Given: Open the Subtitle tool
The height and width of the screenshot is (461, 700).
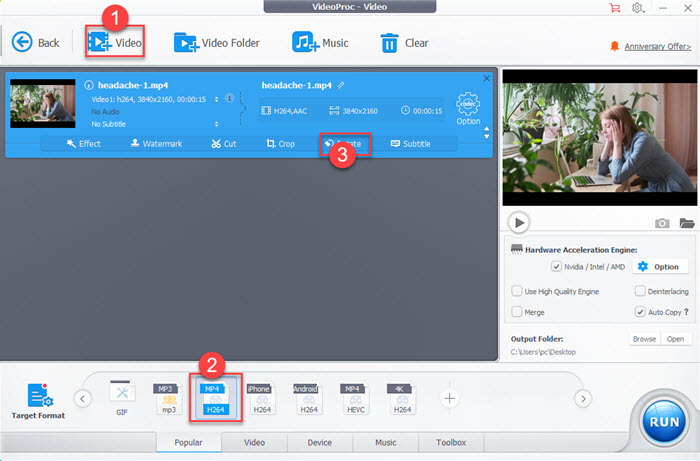Looking at the screenshot, I should (x=410, y=144).
